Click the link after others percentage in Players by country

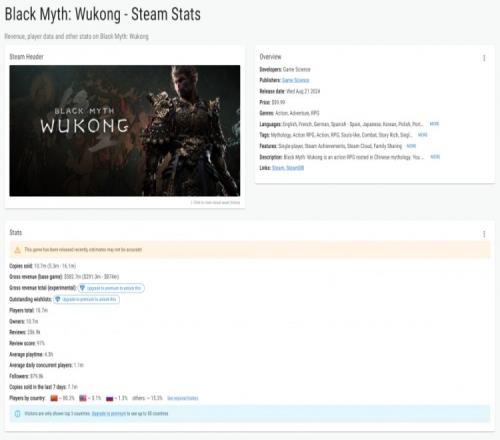click(183, 398)
